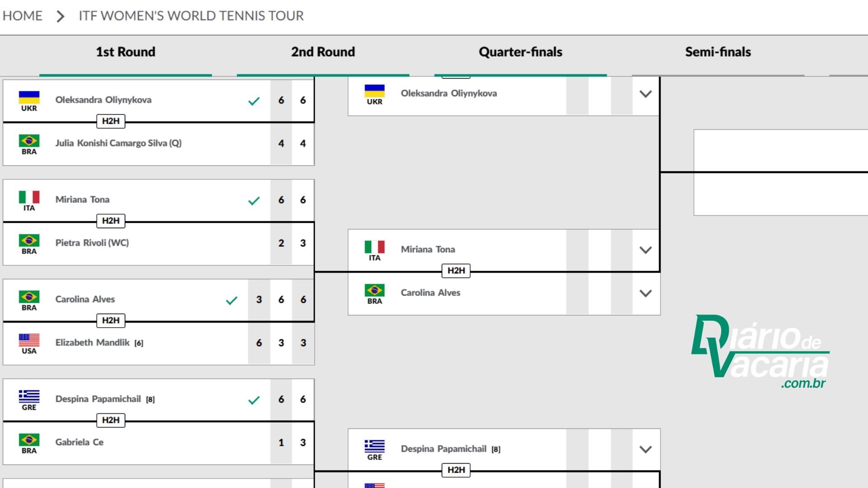Image resolution: width=868 pixels, height=488 pixels.
Task: Click Ukraine flag beside Oliynykova in 1st Round
Action: 29,97
